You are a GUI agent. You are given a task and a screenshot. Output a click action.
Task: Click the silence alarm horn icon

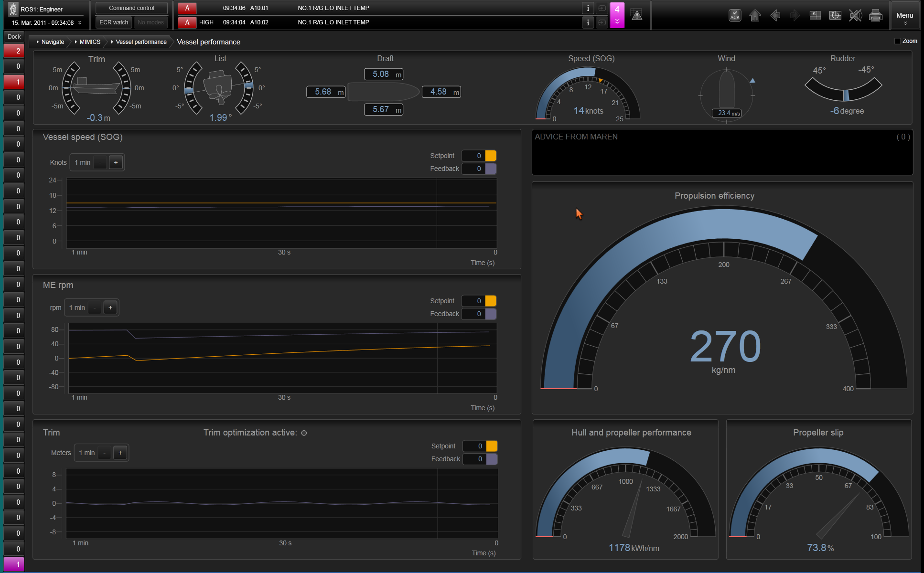[855, 15]
